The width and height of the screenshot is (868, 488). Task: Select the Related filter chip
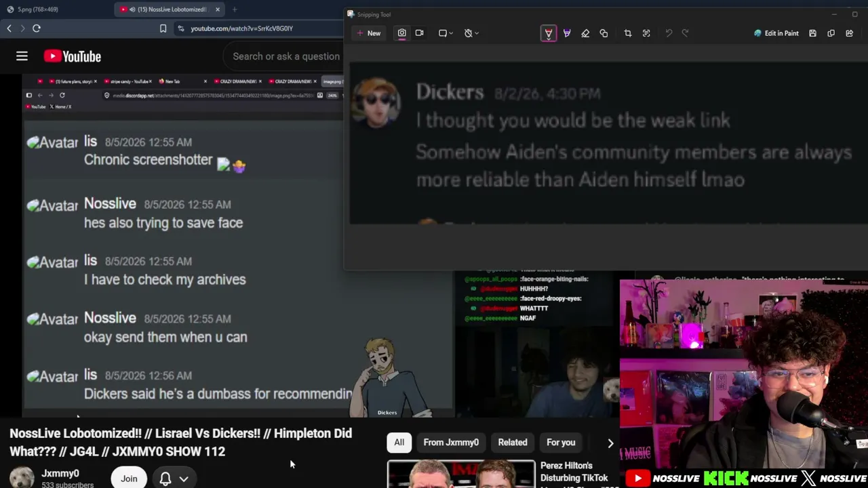[513, 443]
